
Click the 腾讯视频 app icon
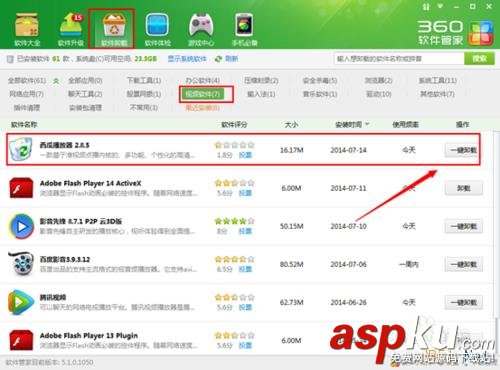pyautogui.click(x=21, y=302)
